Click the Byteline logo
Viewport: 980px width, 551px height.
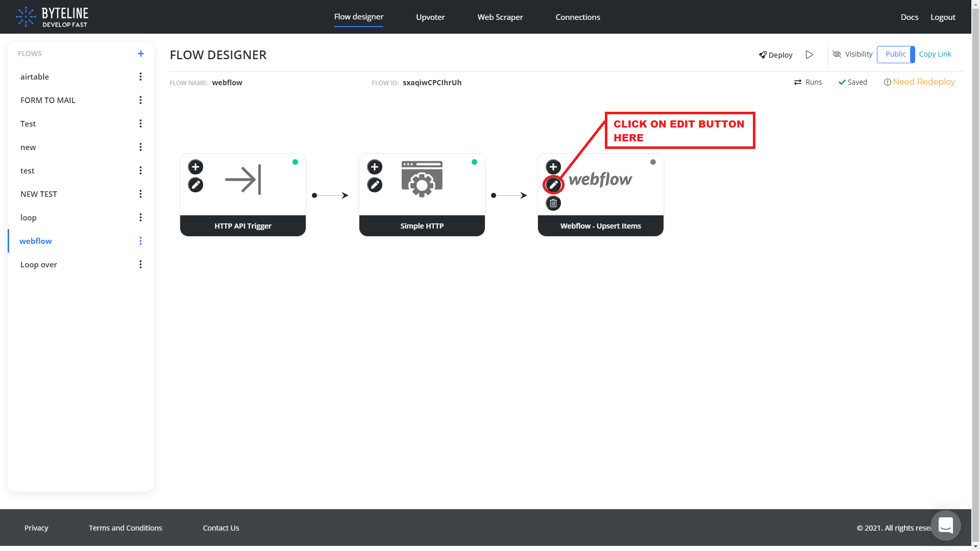click(x=52, y=17)
